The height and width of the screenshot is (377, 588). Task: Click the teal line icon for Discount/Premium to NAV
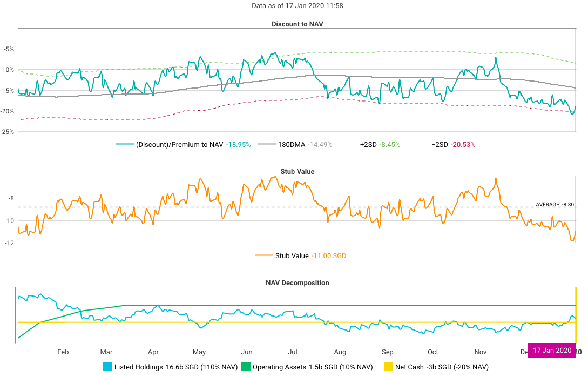tap(125, 145)
